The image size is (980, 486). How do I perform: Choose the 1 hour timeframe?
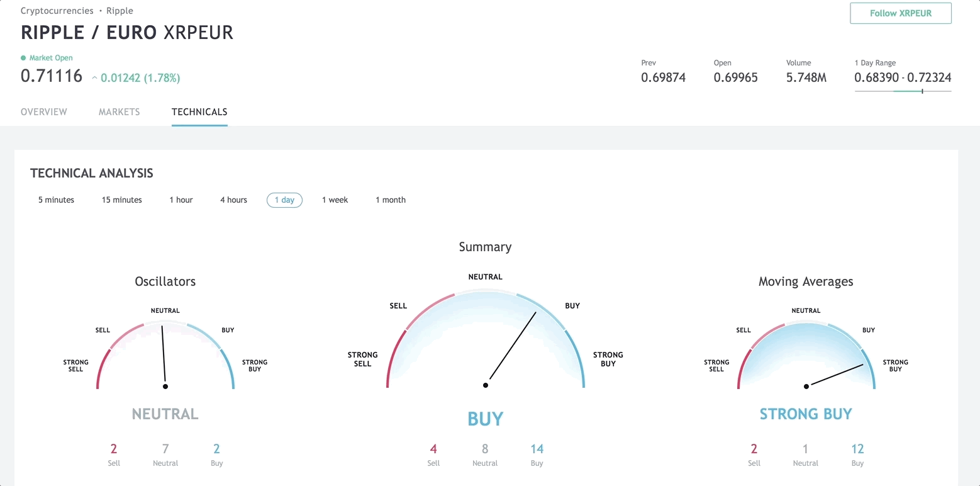[181, 200]
